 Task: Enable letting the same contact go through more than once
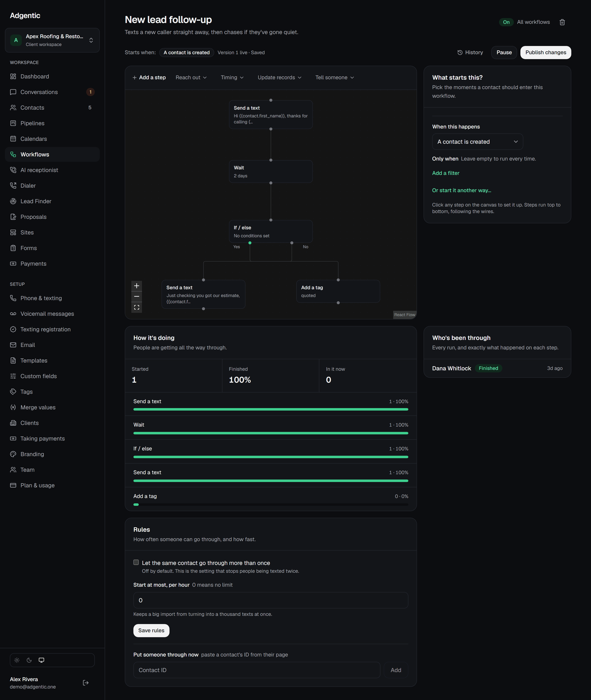(136, 563)
